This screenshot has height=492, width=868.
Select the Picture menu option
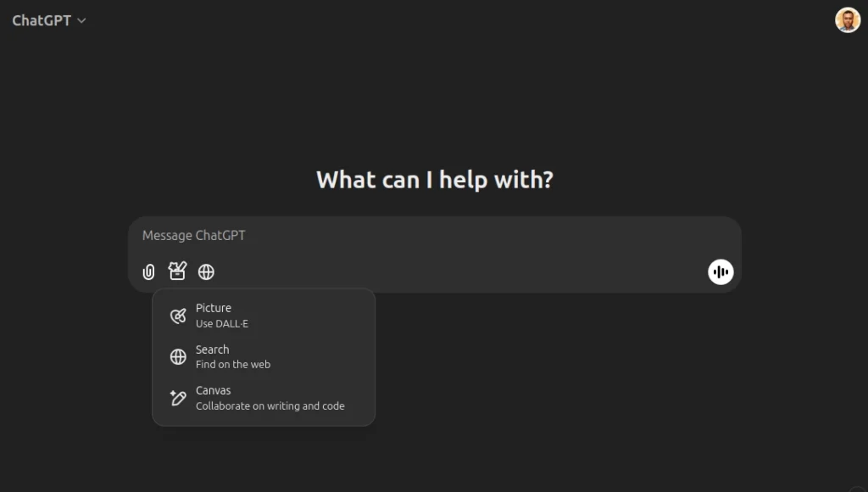(x=264, y=316)
